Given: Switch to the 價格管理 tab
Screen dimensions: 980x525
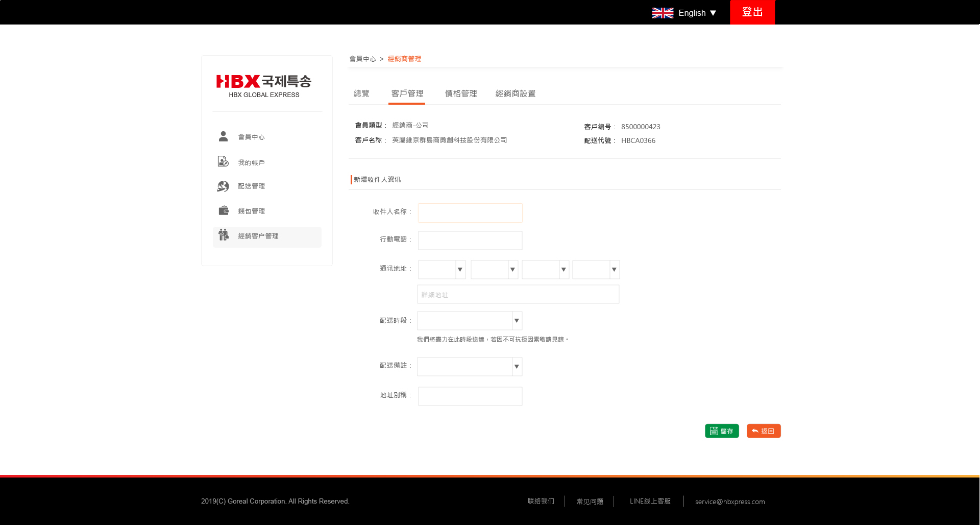Looking at the screenshot, I should (x=461, y=93).
